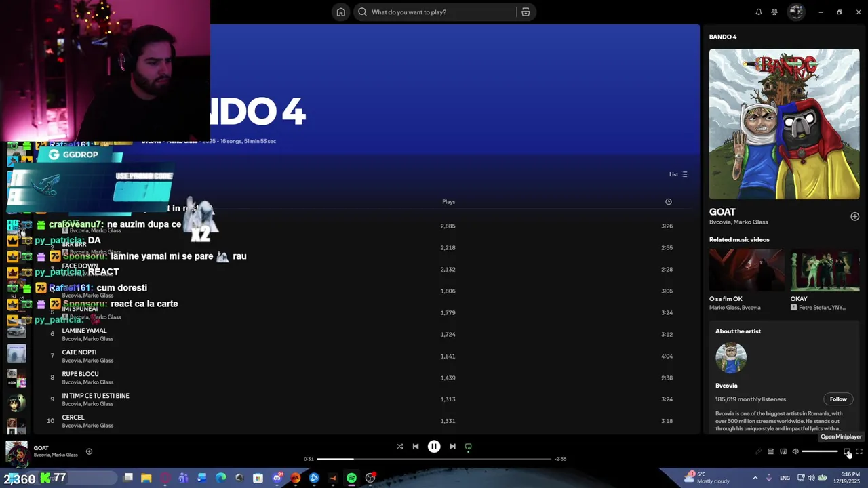This screenshot has height=488, width=868.
Task: Seek on the song progress bar
Action: 434,459
